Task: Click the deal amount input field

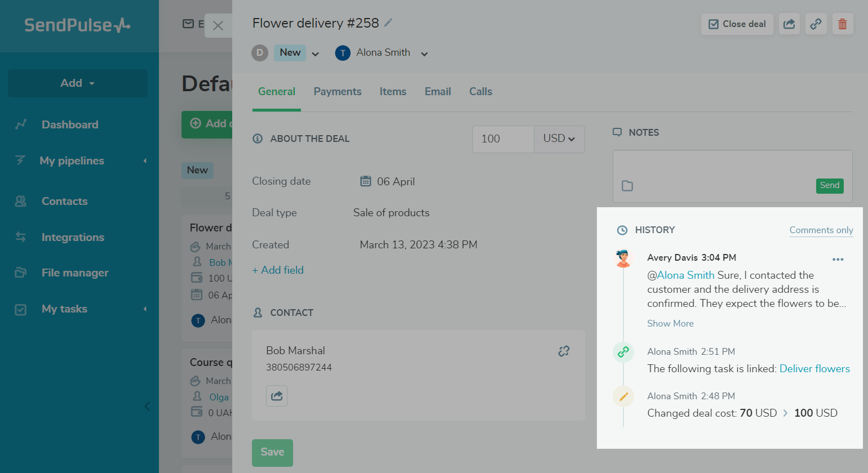Action: (x=503, y=139)
